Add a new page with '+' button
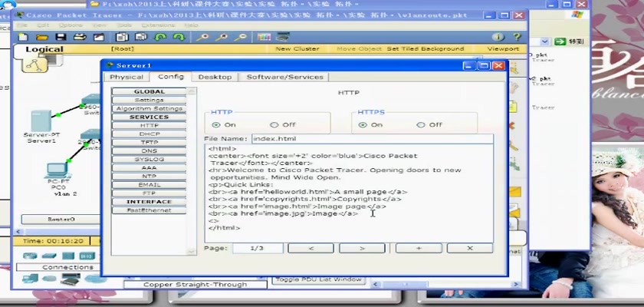Screen dimensions: 644x307 (x=419, y=248)
